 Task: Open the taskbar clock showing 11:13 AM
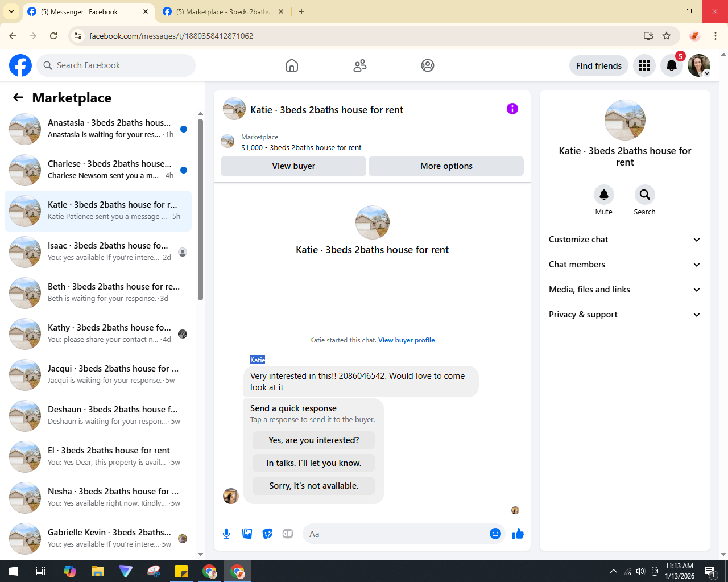tap(680, 571)
